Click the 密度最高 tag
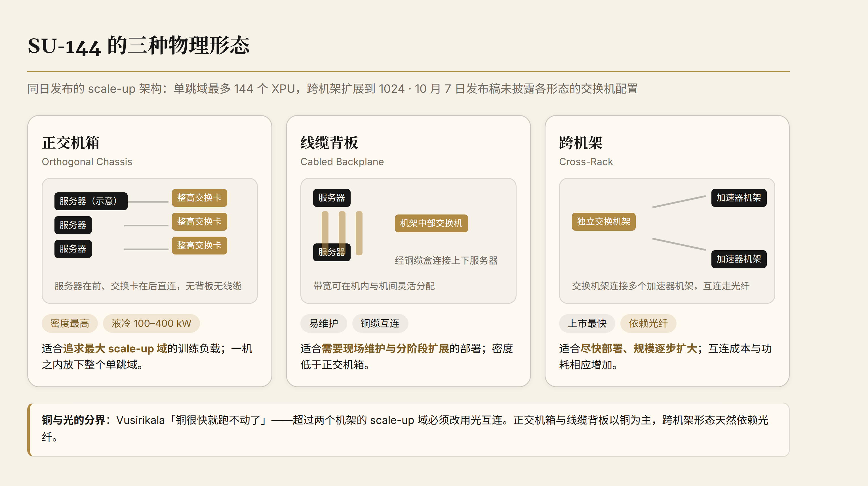Viewport: 868px width, 486px height. 70,323
